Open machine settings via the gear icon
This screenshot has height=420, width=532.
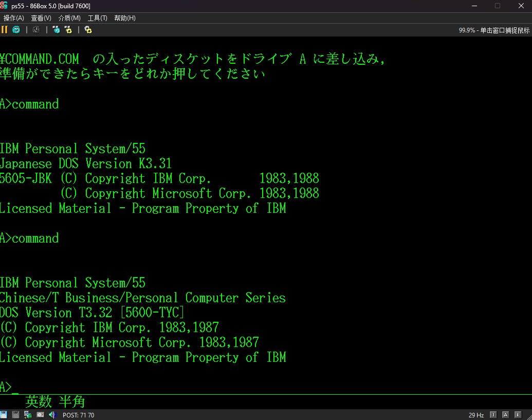coord(88,30)
